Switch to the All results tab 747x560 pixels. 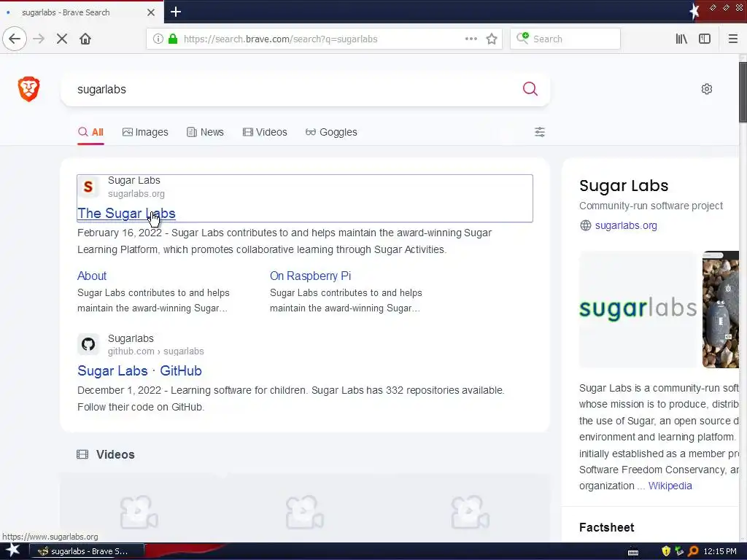[x=90, y=132]
